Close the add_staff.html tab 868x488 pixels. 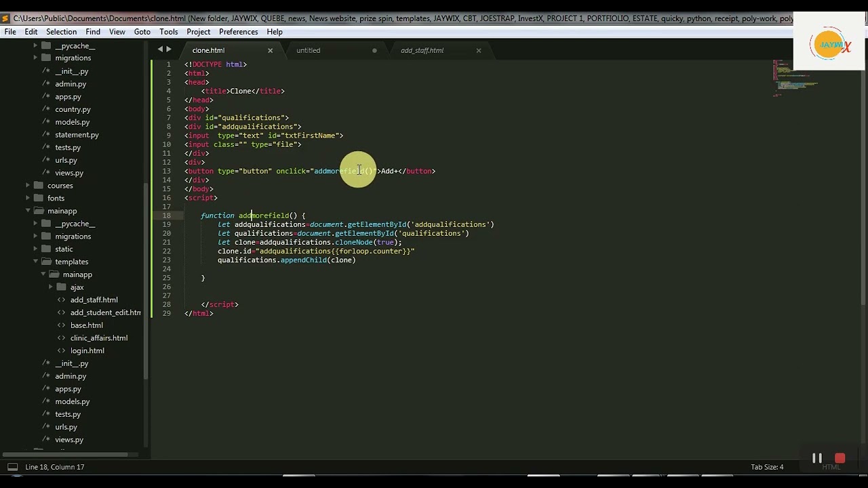[x=479, y=50]
